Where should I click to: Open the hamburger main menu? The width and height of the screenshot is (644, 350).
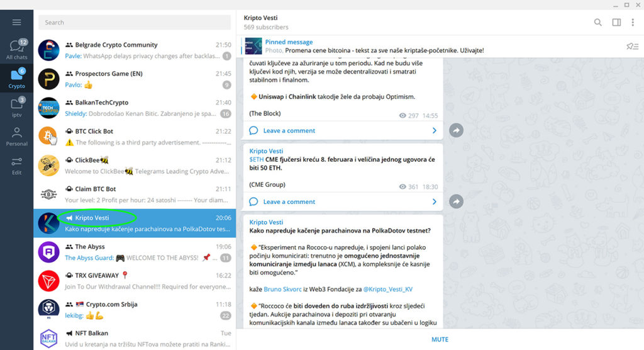(x=16, y=23)
